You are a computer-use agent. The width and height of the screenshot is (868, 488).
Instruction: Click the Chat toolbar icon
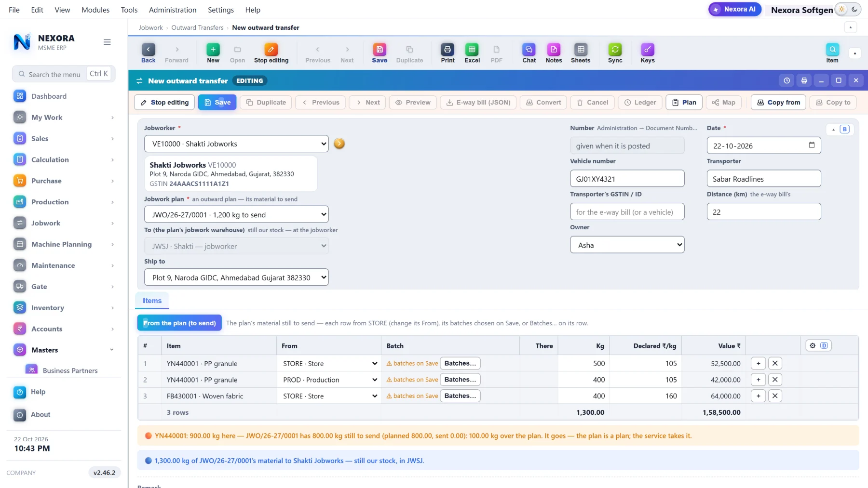529,53
